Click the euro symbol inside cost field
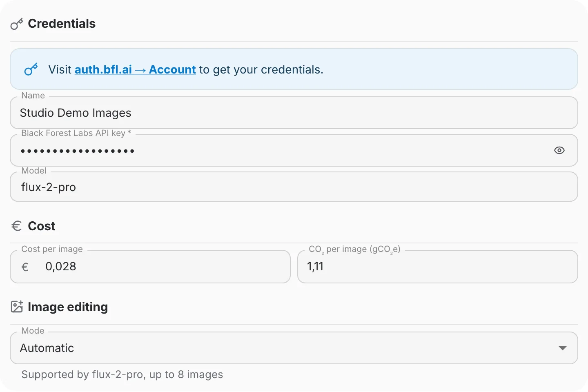 pyautogui.click(x=25, y=267)
